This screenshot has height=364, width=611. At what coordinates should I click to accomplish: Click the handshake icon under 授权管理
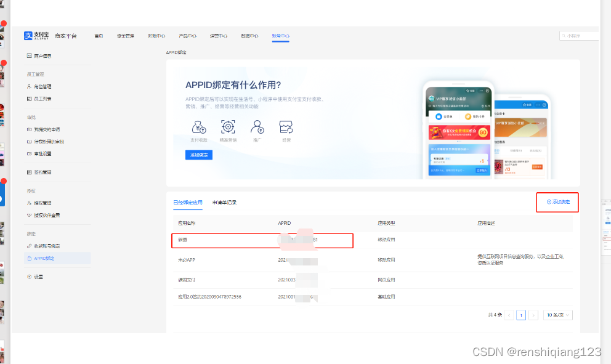29,215
